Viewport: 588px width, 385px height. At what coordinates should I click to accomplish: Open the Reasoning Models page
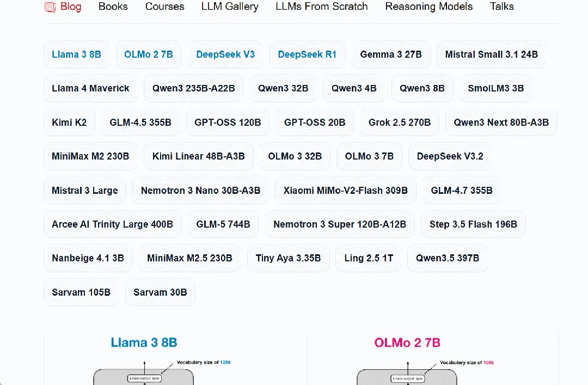(428, 7)
